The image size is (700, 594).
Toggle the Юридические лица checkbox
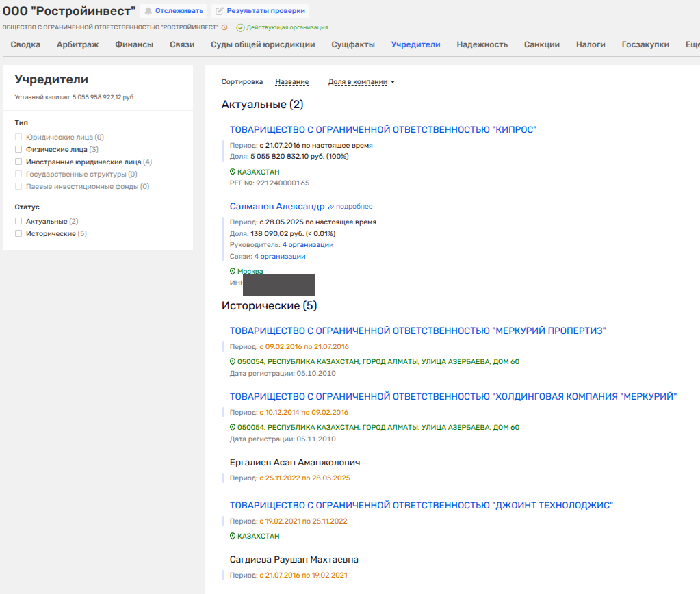click(18, 137)
